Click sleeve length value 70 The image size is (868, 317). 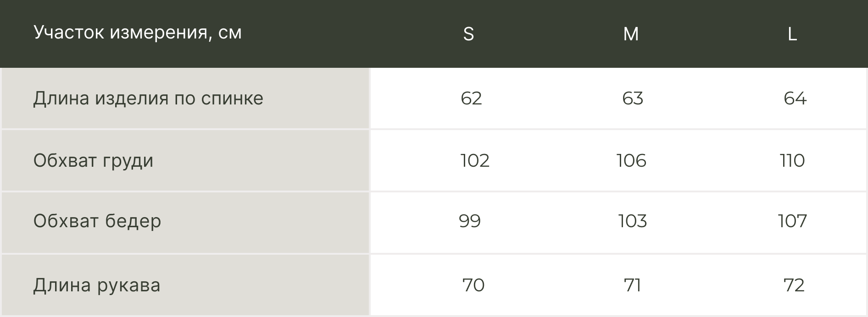click(473, 285)
